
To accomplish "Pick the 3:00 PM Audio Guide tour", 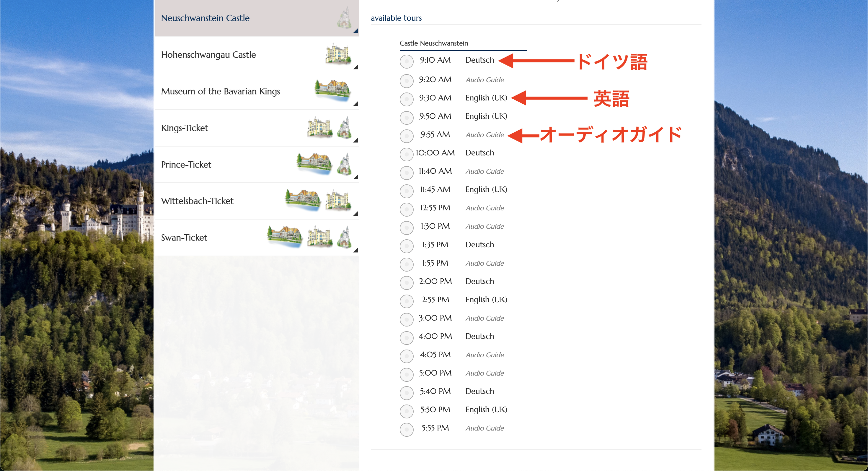I will pyautogui.click(x=407, y=319).
